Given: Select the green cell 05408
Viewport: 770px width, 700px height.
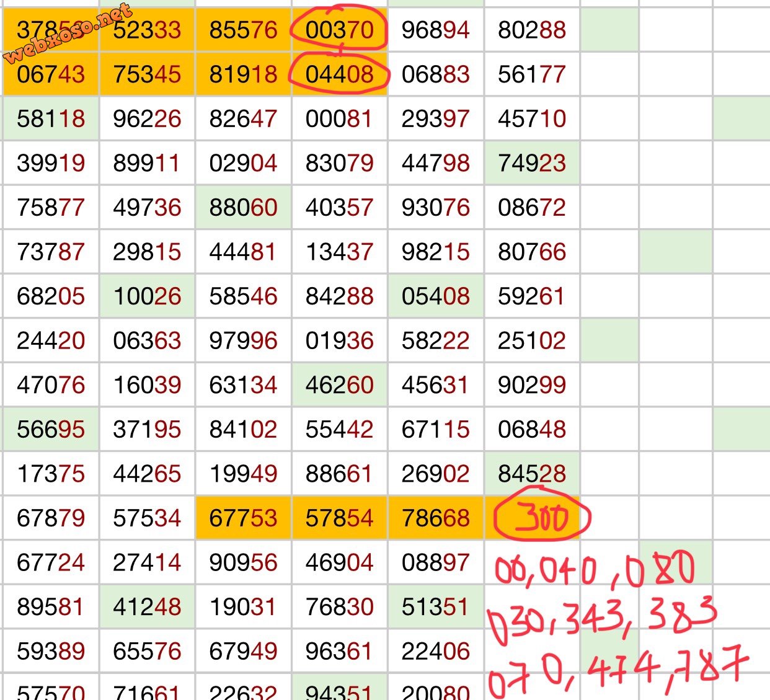Looking at the screenshot, I should pos(436,296).
